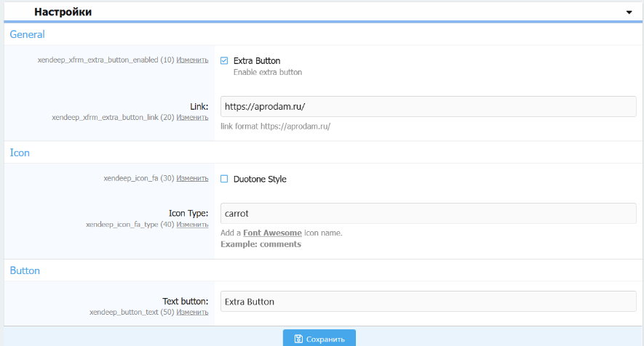Click the General section heading
This screenshot has height=346, width=644.
tap(27, 34)
